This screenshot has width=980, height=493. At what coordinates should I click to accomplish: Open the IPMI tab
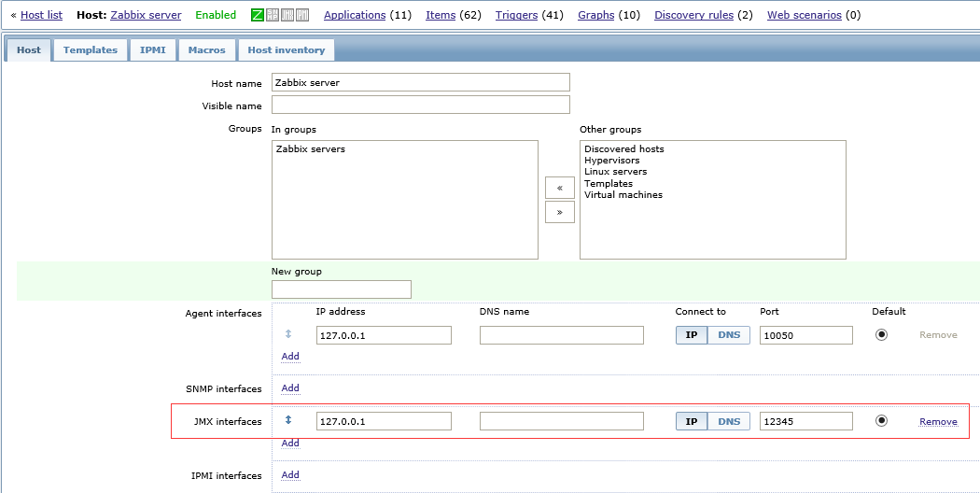tap(152, 50)
